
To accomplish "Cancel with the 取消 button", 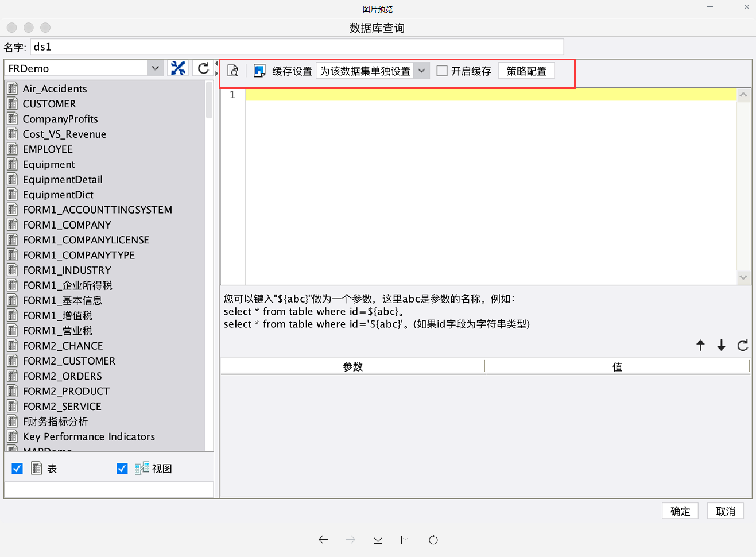I will (x=726, y=511).
